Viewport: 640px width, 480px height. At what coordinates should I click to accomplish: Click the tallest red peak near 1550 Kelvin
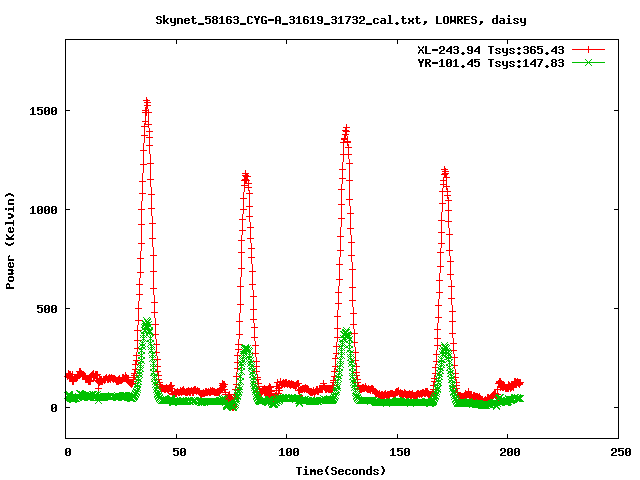tap(147, 102)
